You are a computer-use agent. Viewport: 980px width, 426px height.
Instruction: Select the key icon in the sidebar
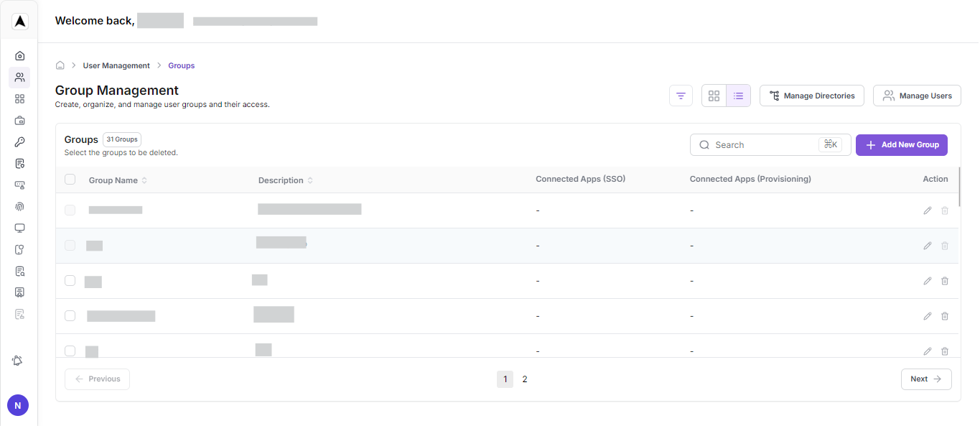point(19,142)
